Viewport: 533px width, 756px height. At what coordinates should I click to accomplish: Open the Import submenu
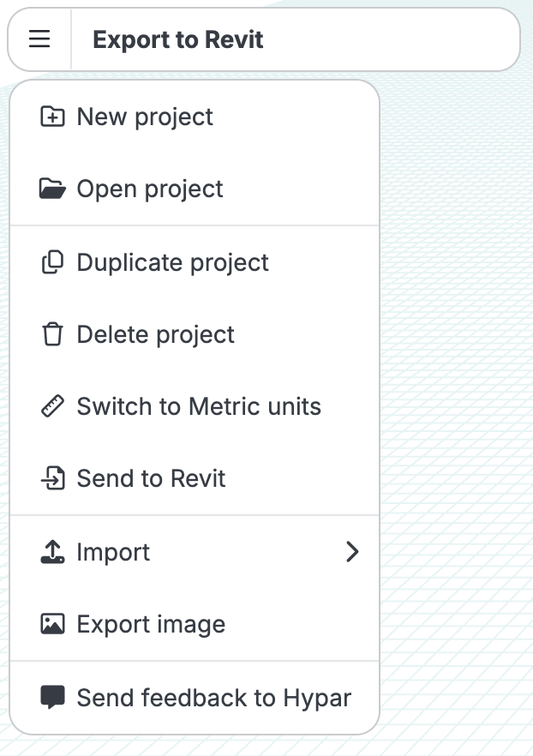[x=195, y=552]
